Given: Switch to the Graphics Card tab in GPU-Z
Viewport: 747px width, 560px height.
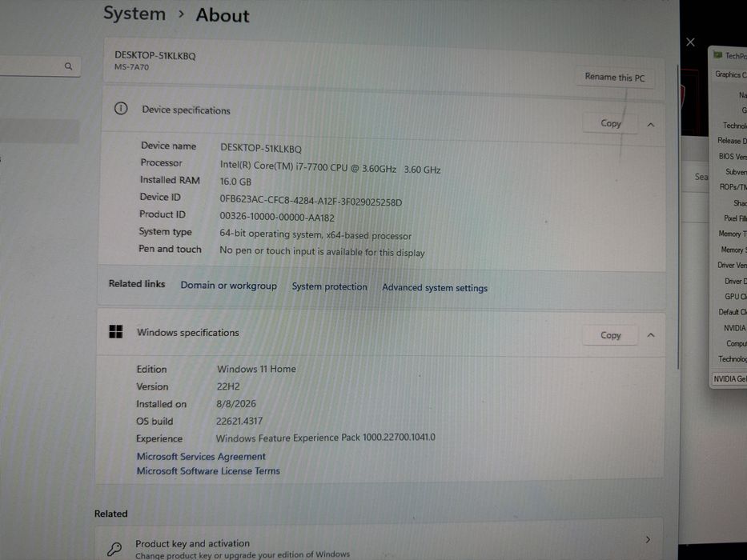Looking at the screenshot, I should coord(730,74).
